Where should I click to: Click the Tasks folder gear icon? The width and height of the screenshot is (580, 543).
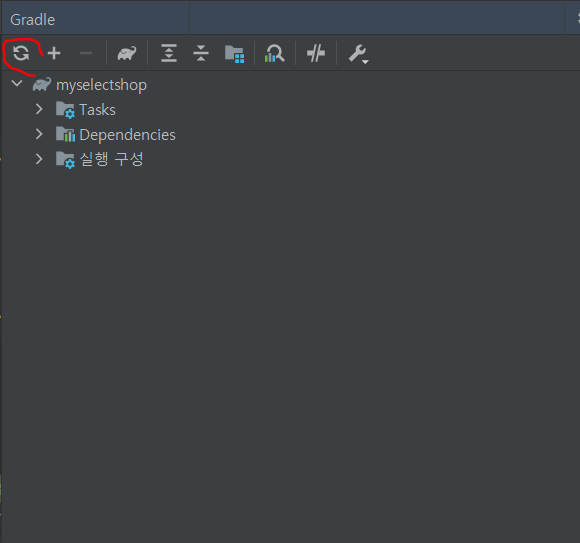point(65,110)
